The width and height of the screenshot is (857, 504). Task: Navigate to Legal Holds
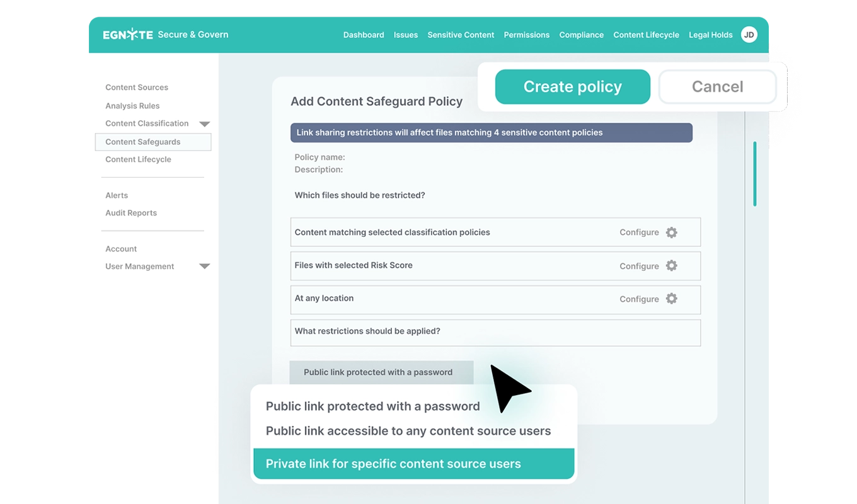710,35
